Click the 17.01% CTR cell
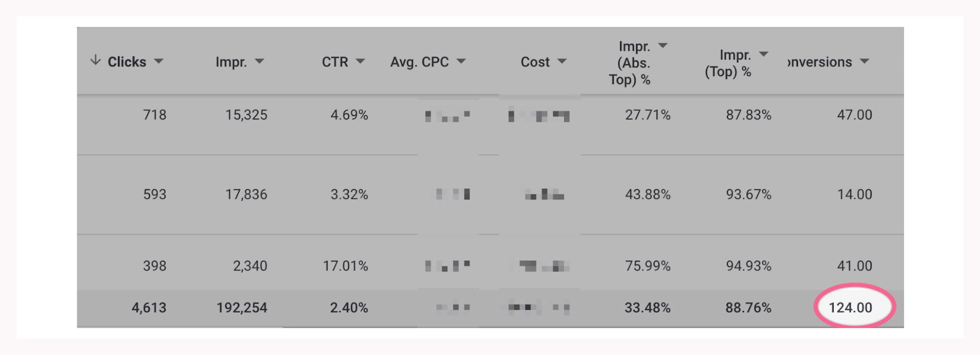Screen dimensions: 980x355 345,266
